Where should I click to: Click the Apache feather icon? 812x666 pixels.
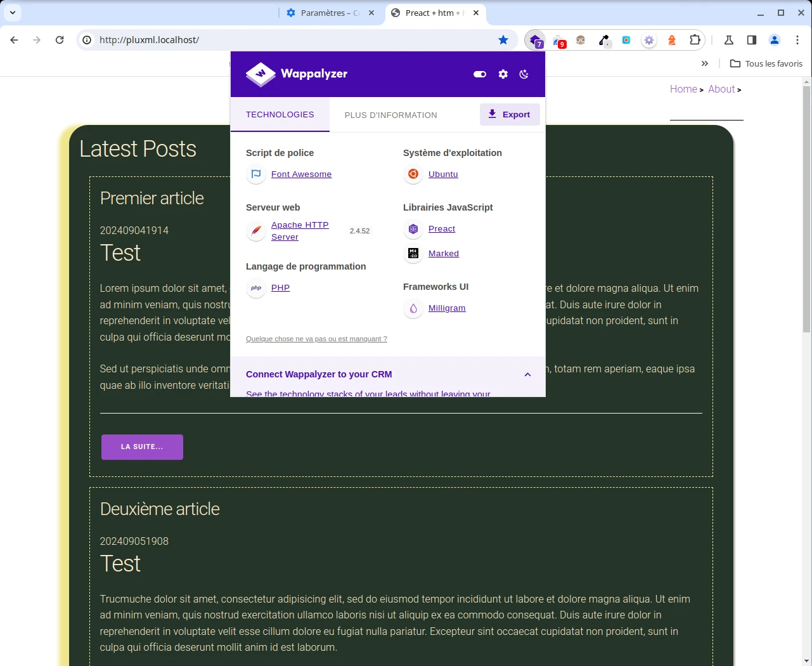pos(256,231)
